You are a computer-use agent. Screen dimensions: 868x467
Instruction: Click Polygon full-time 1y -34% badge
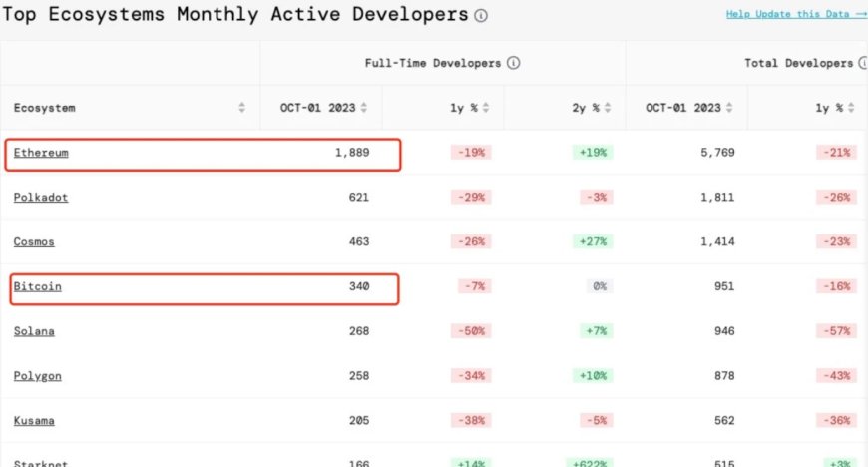tap(471, 376)
